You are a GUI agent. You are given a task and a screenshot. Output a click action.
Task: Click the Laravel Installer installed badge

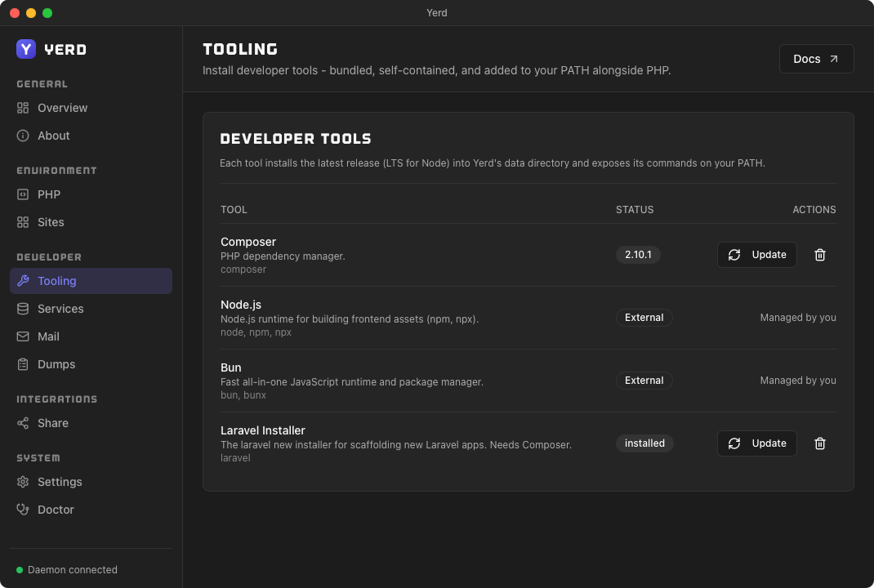click(x=644, y=443)
